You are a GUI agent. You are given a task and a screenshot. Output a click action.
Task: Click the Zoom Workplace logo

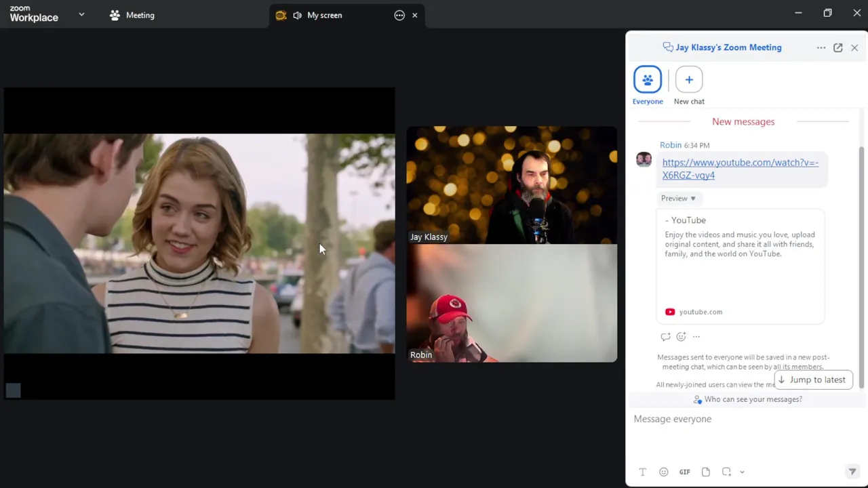pos(34,14)
